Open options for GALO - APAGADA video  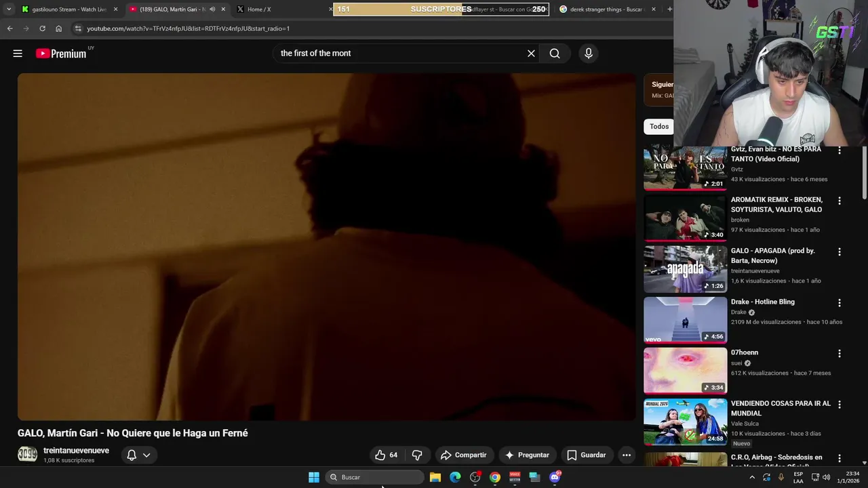pyautogui.click(x=840, y=252)
